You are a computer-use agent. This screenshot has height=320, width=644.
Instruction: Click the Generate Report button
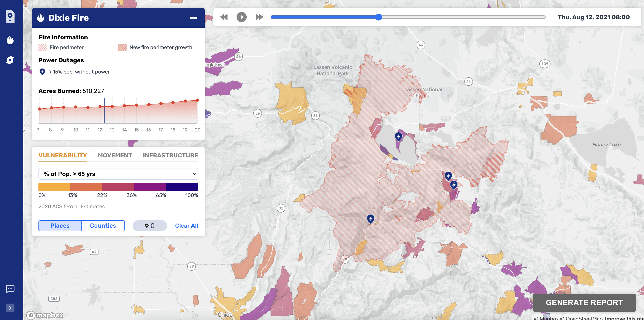pyautogui.click(x=584, y=302)
